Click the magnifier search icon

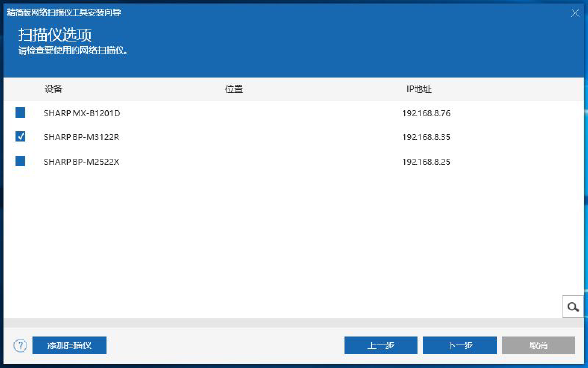click(572, 307)
